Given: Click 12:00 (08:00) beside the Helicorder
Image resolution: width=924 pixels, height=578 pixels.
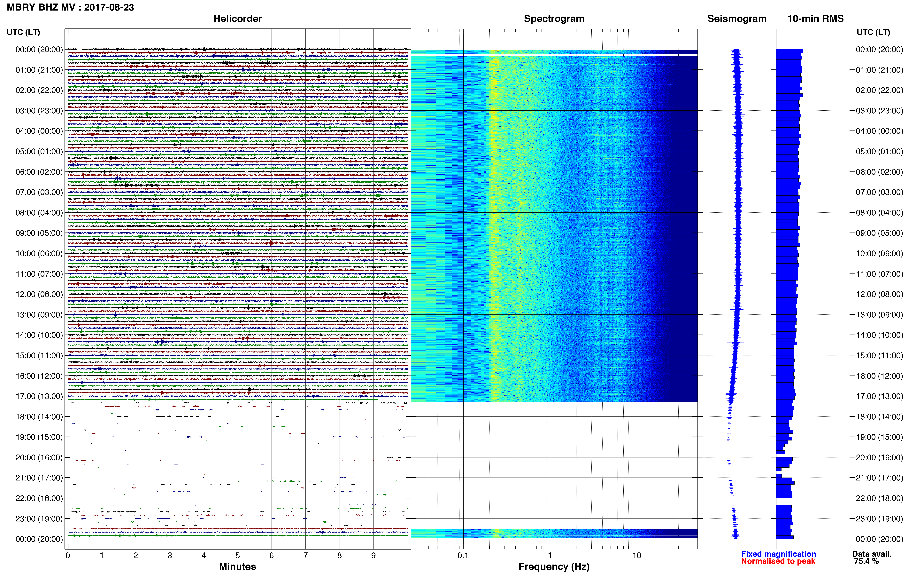Looking at the screenshot, I should pyautogui.click(x=39, y=294).
